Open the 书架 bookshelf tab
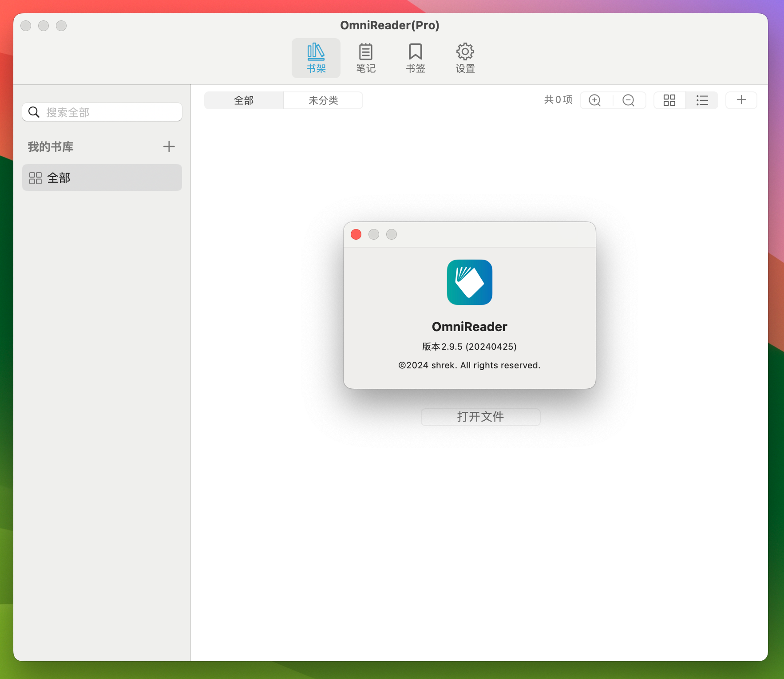Screen dimensions: 784x679 (316, 58)
